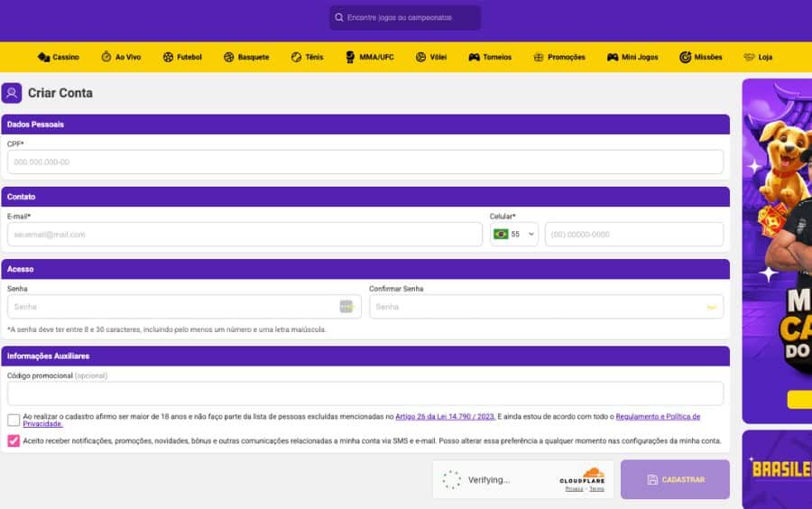Image resolution: width=812 pixels, height=509 pixels.
Task: Click into the E-mail input field
Action: [245, 235]
